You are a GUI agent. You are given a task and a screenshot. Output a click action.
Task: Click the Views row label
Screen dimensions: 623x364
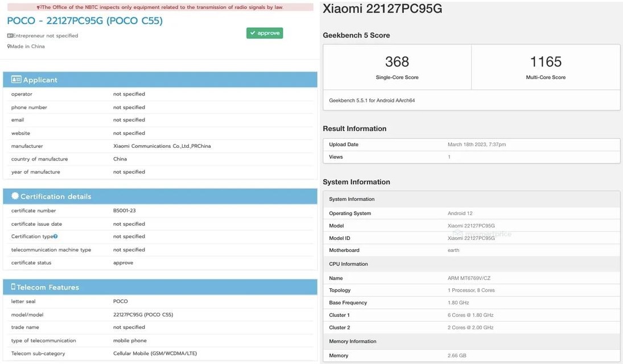(336, 157)
